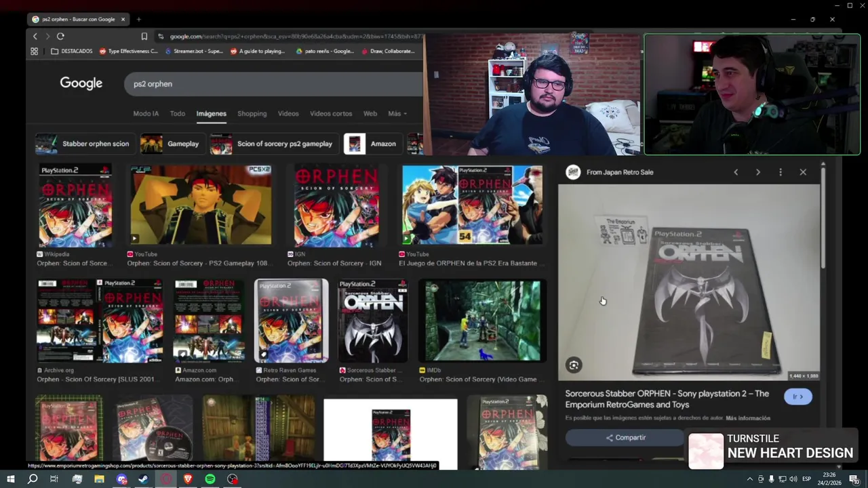The width and height of the screenshot is (868, 488).
Task: Open the IMDb Orphen screenshot result
Action: pyautogui.click(x=483, y=321)
